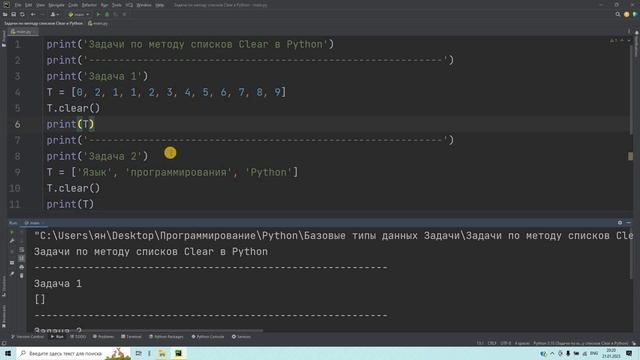Click the pin tab icon in Run panel

pos(12,273)
